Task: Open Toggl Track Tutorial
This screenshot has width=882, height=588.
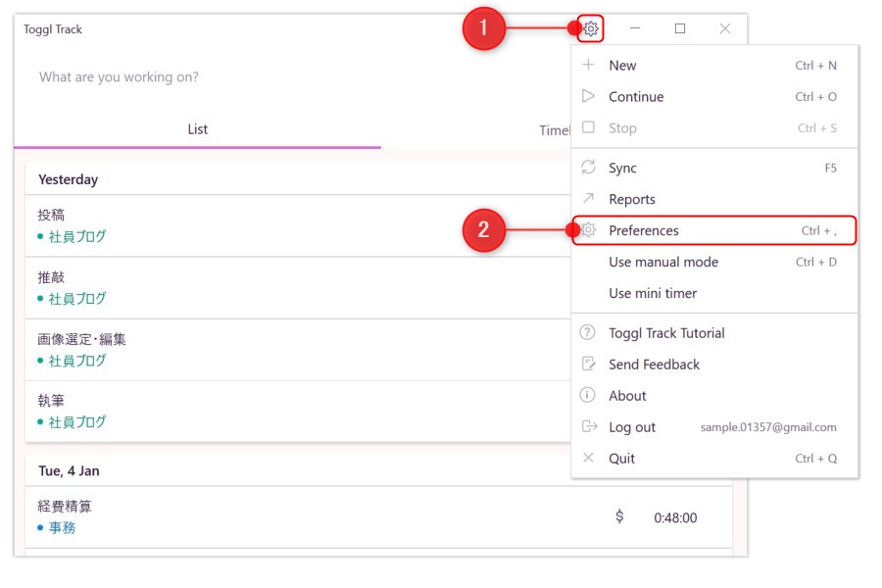Action: click(x=714, y=333)
